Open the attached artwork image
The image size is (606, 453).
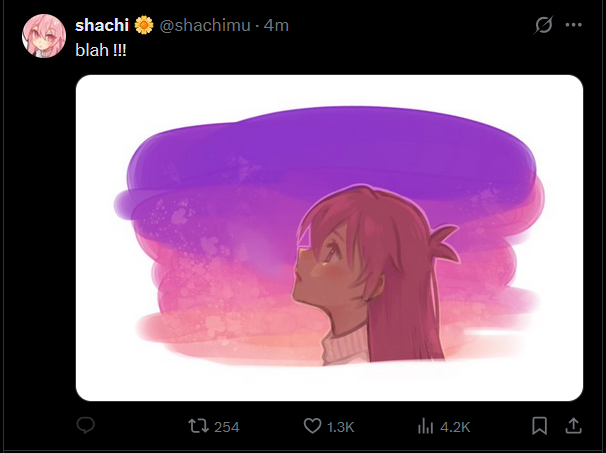pyautogui.click(x=329, y=238)
